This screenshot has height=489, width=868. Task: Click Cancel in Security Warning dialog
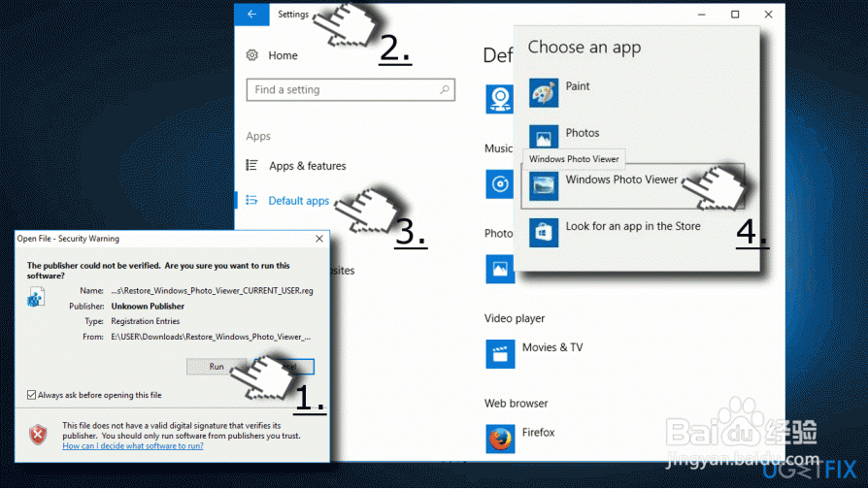284,366
